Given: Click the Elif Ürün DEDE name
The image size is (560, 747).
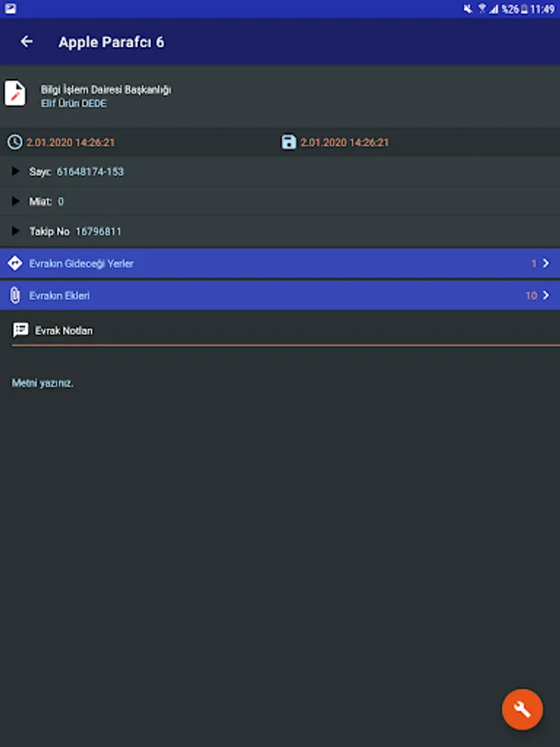Looking at the screenshot, I should pyautogui.click(x=74, y=104).
